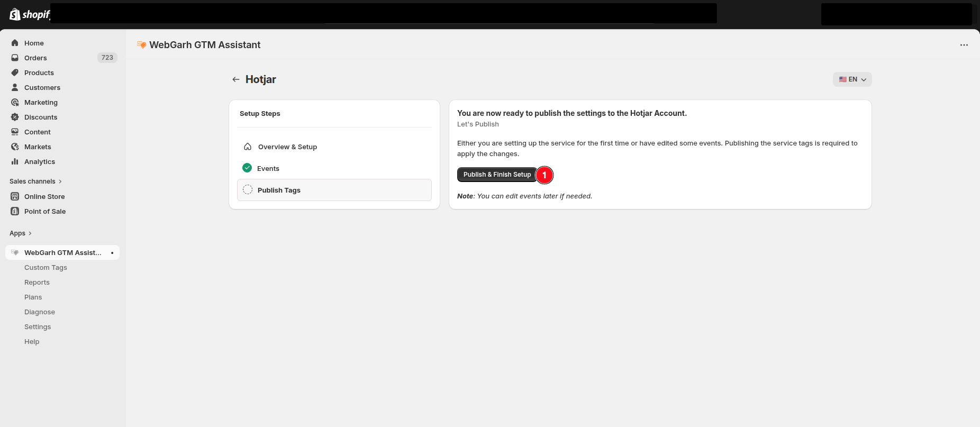Go to Orders in the sidebar

[35, 58]
